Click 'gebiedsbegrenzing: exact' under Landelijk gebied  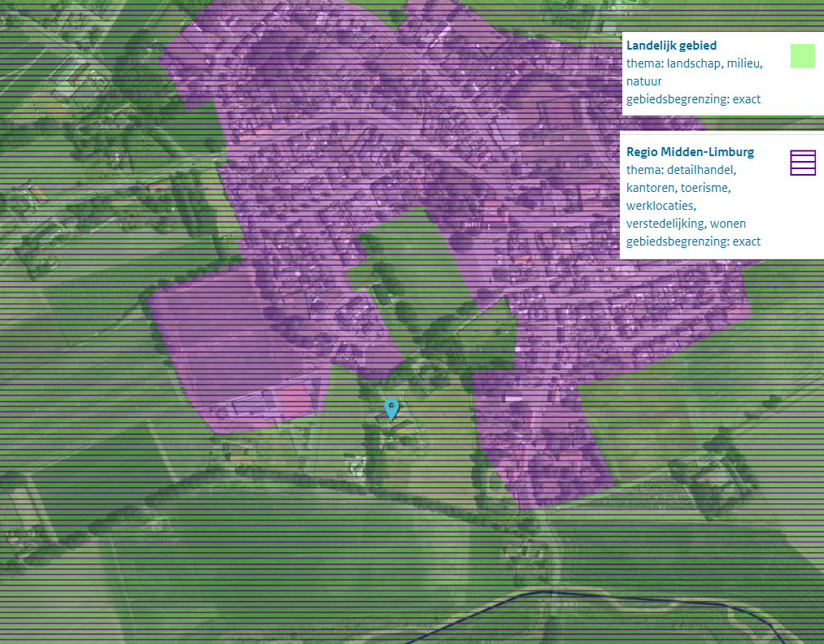coord(693,99)
